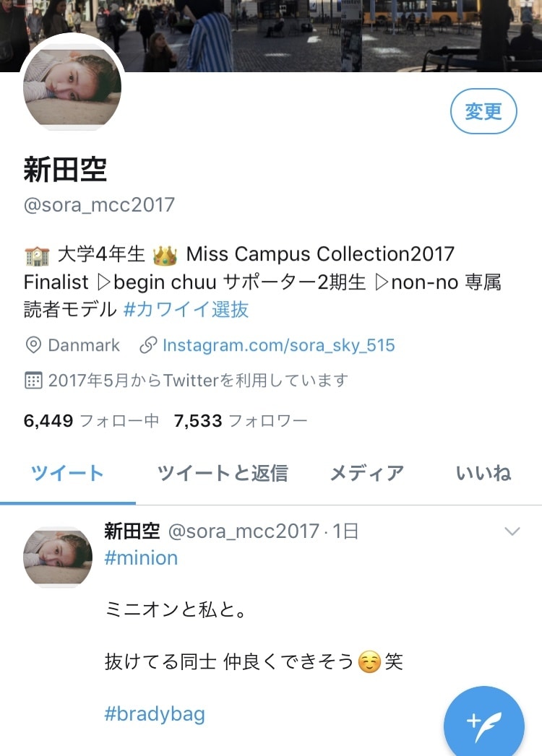This screenshot has width=542, height=756.
Task: Switch to the メディア tab
Action: pyautogui.click(x=367, y=474)
